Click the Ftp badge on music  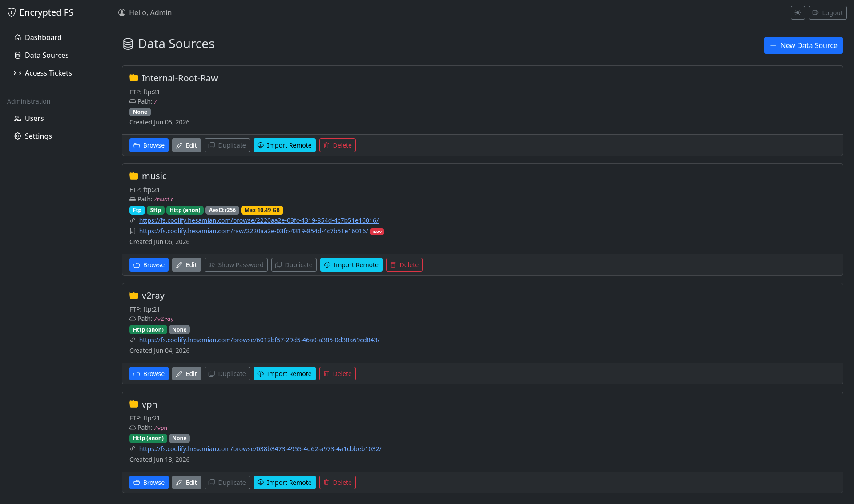137,210
